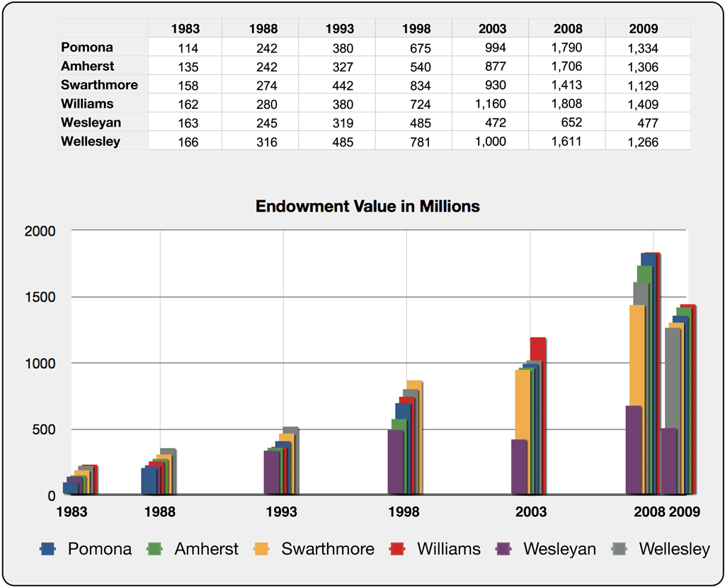Click the table cell with value 472
725x588 pixels.
pyautogui.click(x=491, y=122)
